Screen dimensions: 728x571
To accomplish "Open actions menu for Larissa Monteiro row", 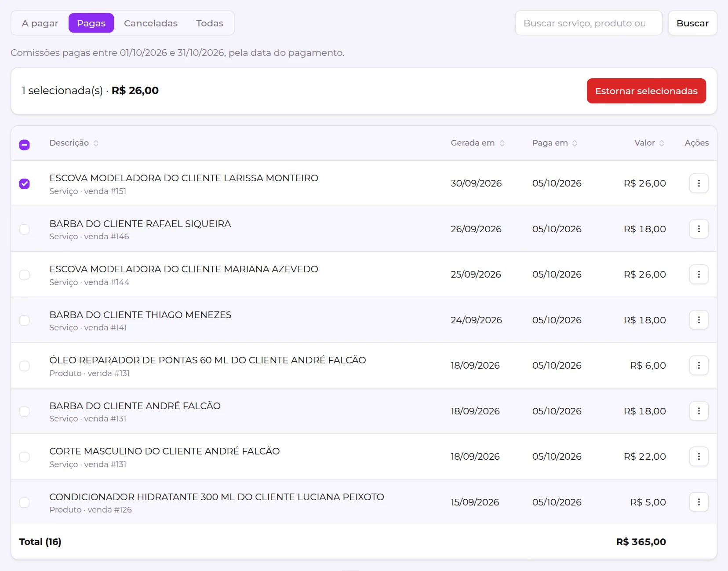I will click(699, 183).
